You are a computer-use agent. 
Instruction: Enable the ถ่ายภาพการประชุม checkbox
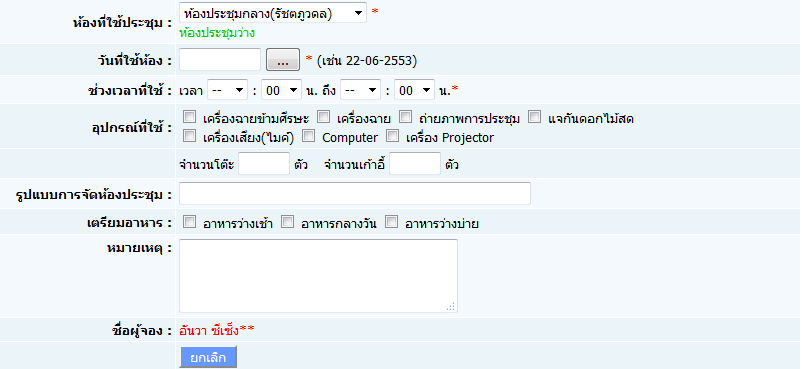click(406, 117)
